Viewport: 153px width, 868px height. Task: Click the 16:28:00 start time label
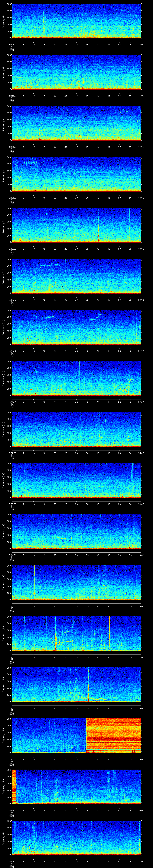[x=12, y=759]
